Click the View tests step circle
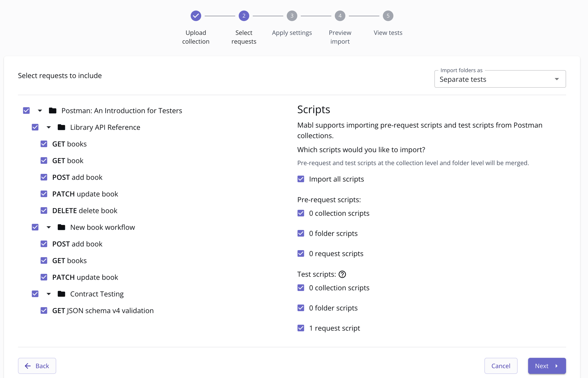Viewport: 588px width, 378px height. [388, 16]
